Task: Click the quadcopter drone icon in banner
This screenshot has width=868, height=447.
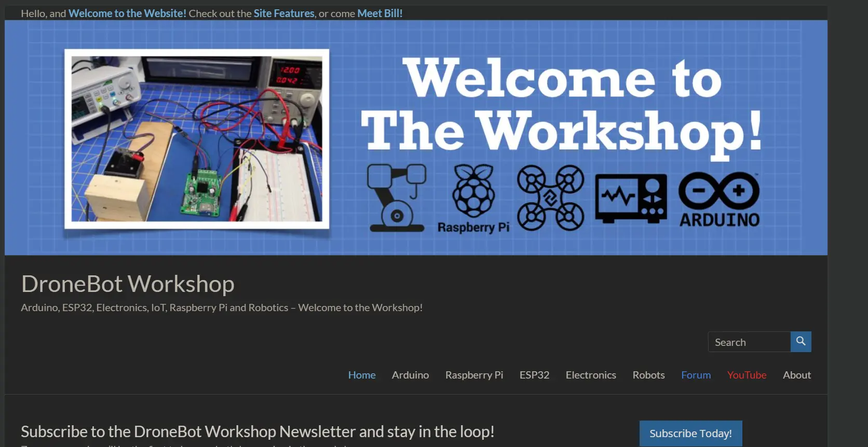Action: click(x=551, y=198)
